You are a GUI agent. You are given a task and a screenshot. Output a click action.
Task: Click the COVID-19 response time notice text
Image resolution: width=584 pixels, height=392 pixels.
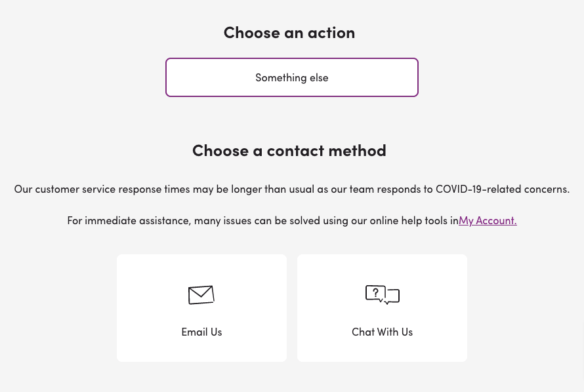point(291,189)
